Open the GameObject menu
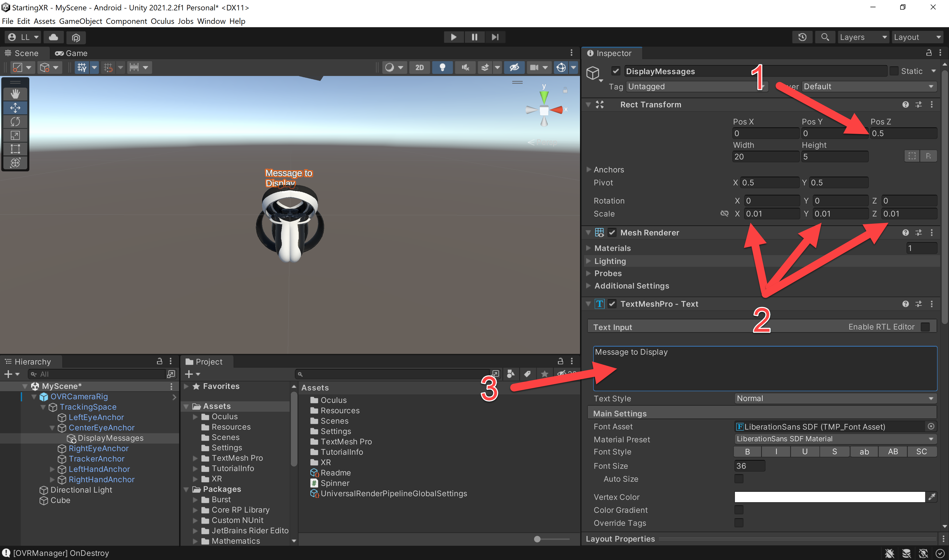Image resolution: width=949 pixels, height=560 pixels. [80, 21]
